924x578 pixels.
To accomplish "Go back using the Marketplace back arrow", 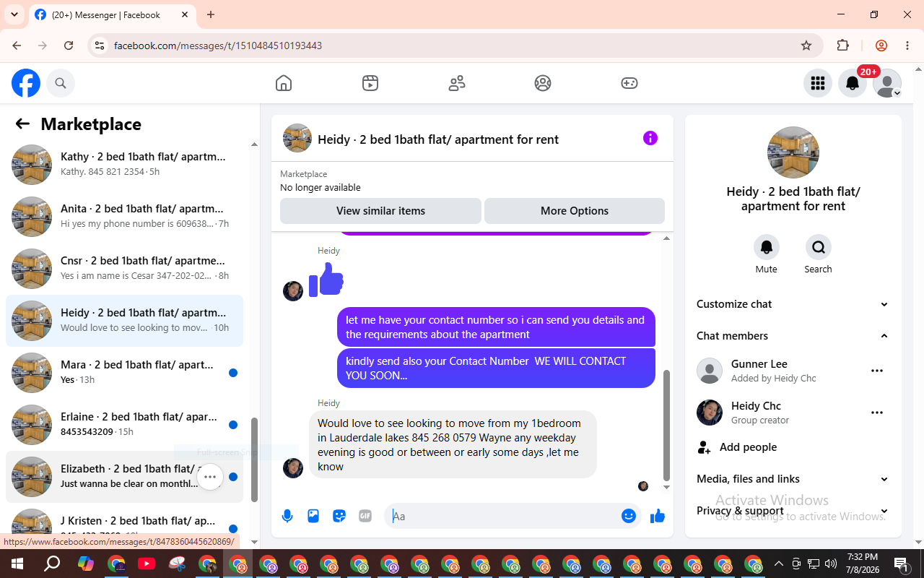I will pos(22,124).
